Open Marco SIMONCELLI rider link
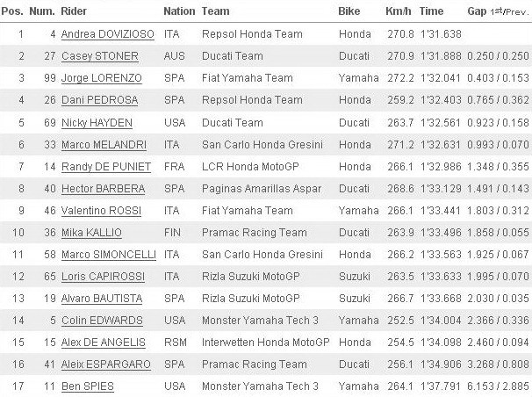 109,255
